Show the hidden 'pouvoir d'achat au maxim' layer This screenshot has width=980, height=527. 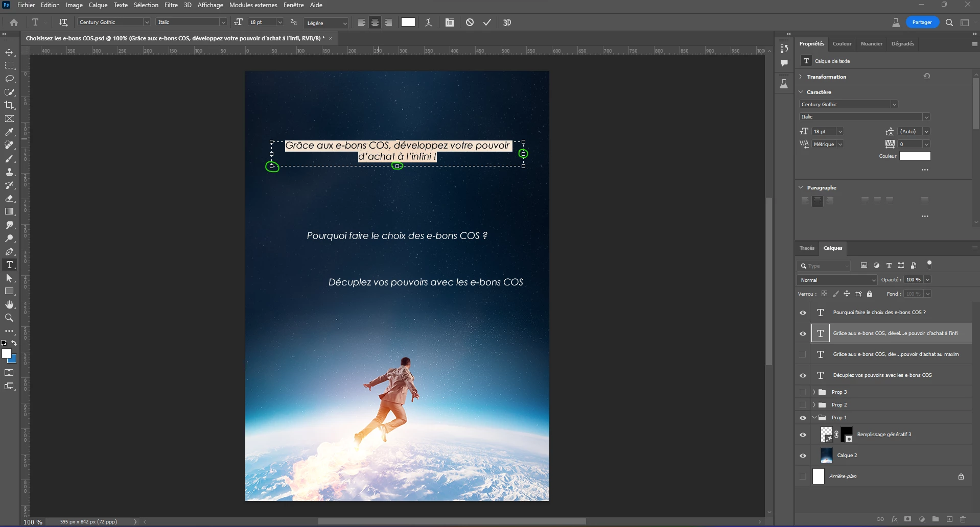803,354
